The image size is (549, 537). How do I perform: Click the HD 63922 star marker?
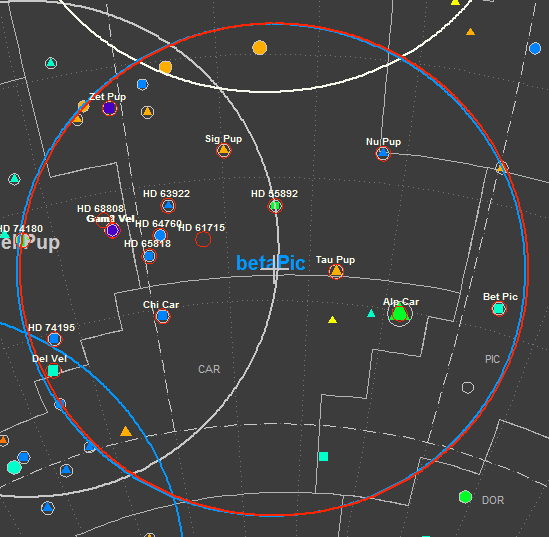coord(168,206)
